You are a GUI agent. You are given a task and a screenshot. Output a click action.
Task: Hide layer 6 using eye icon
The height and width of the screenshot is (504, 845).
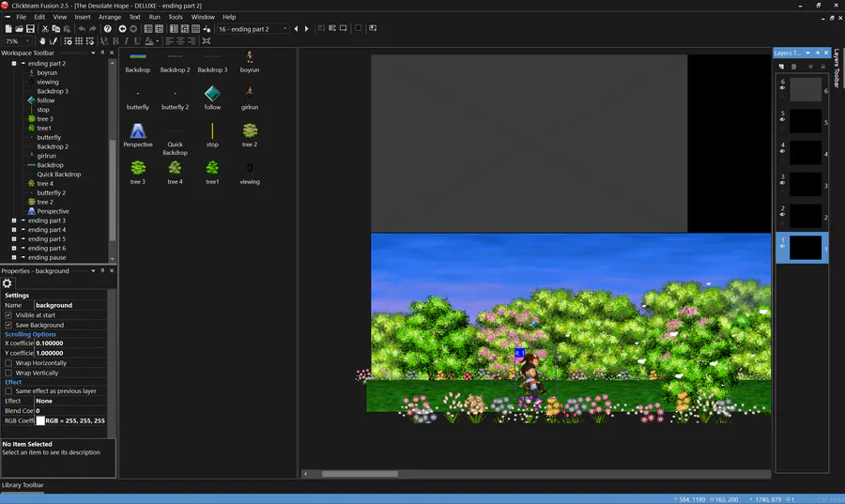(x=782, y=88)
